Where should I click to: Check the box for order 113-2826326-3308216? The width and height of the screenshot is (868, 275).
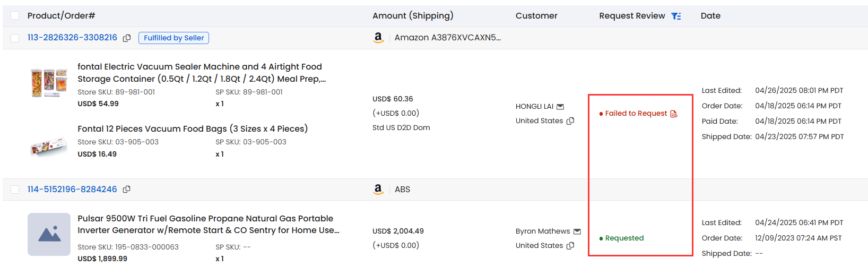[x=15, y=38]
